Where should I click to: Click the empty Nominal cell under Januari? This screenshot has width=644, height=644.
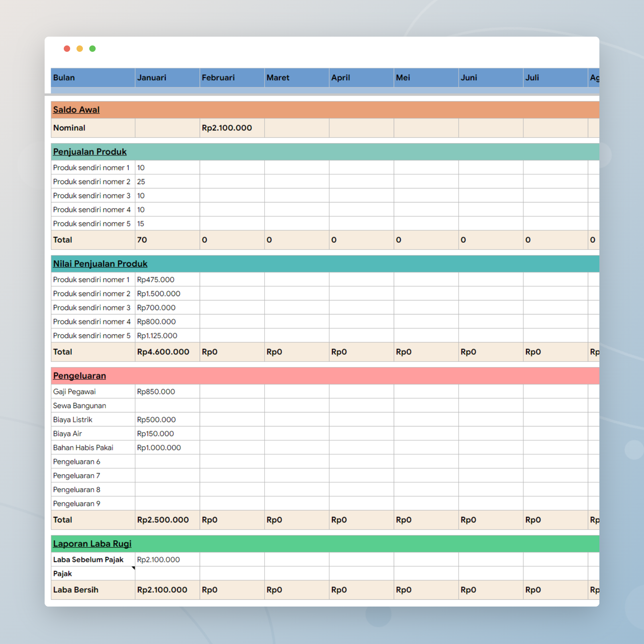coord(167,128)
